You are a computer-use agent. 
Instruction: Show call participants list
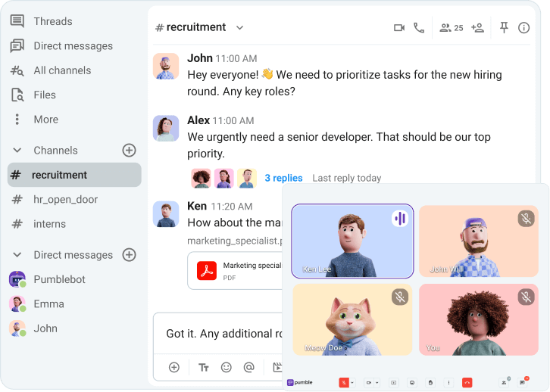click(504, 383)
